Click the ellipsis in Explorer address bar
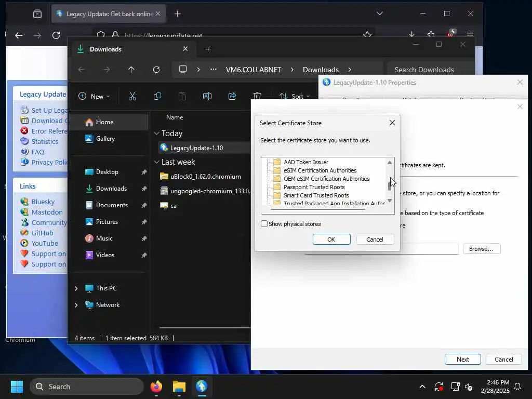This screenshot has width=532, height=399. coord(213,70)
